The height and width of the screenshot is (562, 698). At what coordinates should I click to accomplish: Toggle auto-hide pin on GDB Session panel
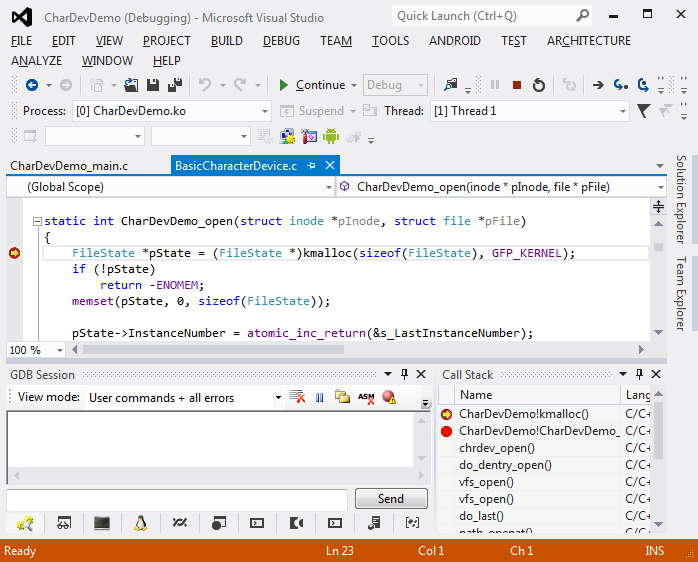[x=404, y=374]
